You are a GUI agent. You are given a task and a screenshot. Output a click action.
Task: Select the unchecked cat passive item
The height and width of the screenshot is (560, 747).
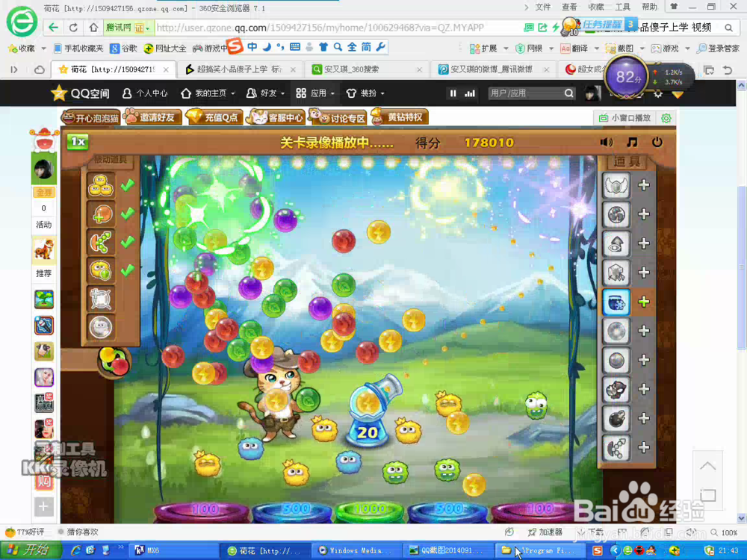point(101,327)
